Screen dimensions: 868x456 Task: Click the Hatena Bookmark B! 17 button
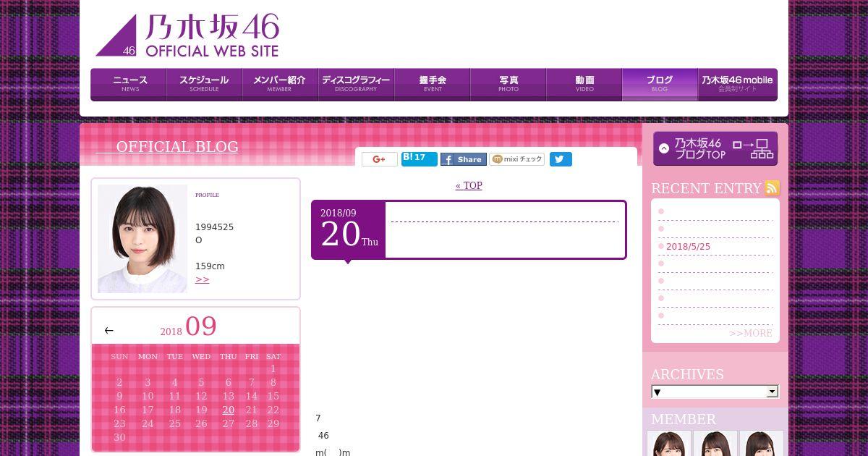point(420,159)
